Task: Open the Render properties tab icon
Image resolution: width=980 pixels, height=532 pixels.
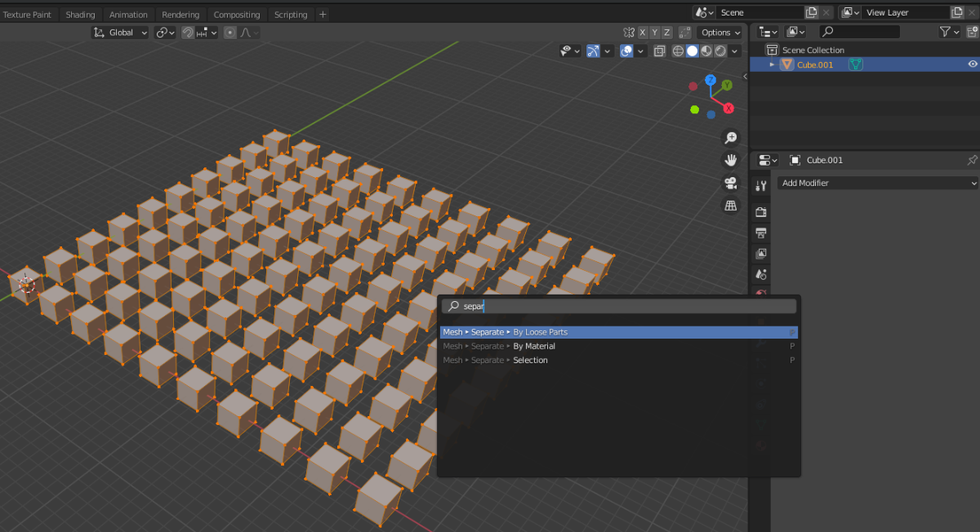Action: coord(761,212)
